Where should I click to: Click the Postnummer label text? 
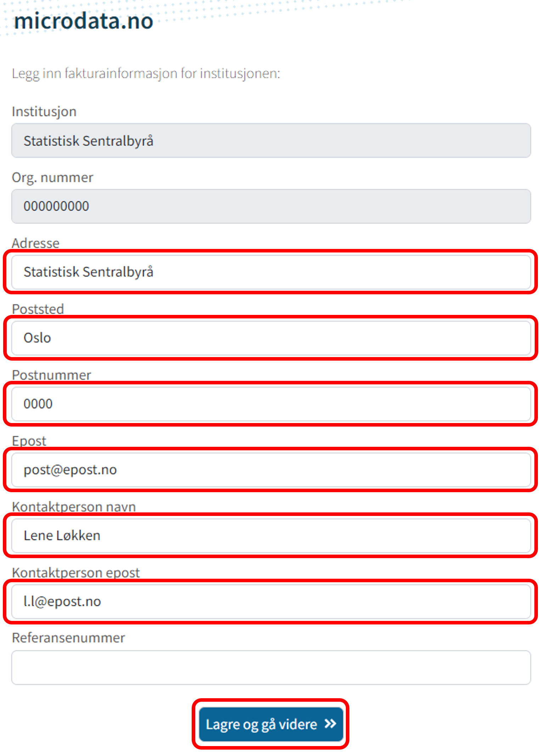[51, 375]
